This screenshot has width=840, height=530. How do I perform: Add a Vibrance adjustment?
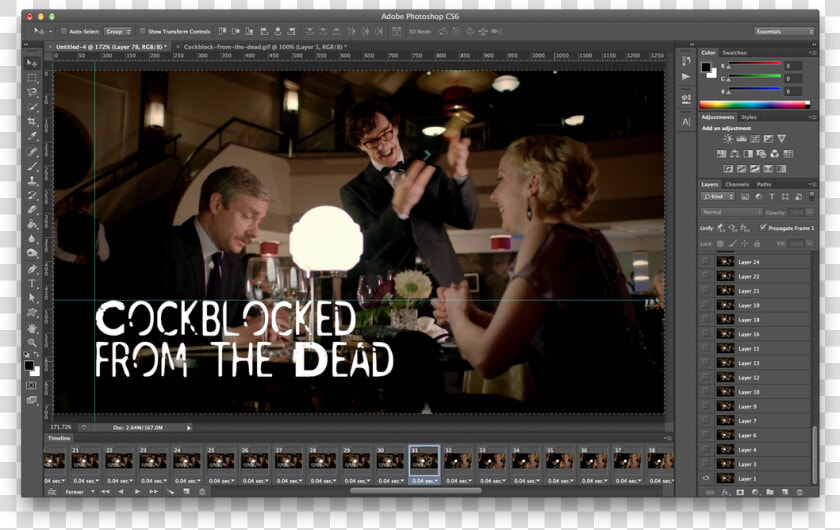coord(782,139)
